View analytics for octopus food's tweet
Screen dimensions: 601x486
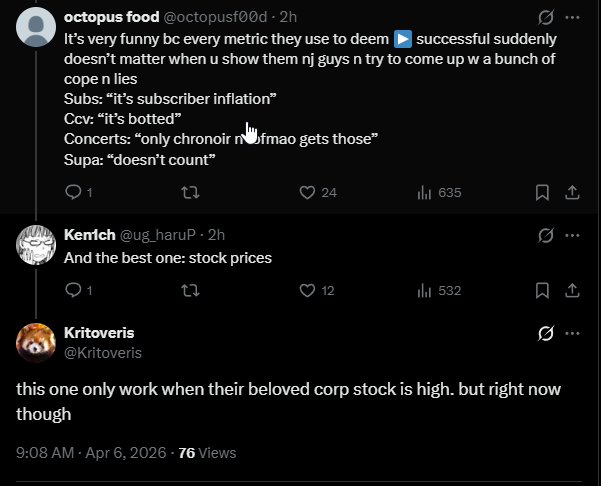(x=424, y=192)
